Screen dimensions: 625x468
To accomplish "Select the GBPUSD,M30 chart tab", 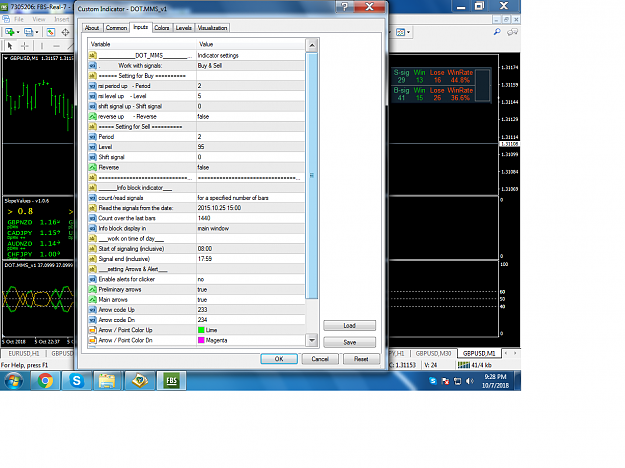I will point(433,354).
